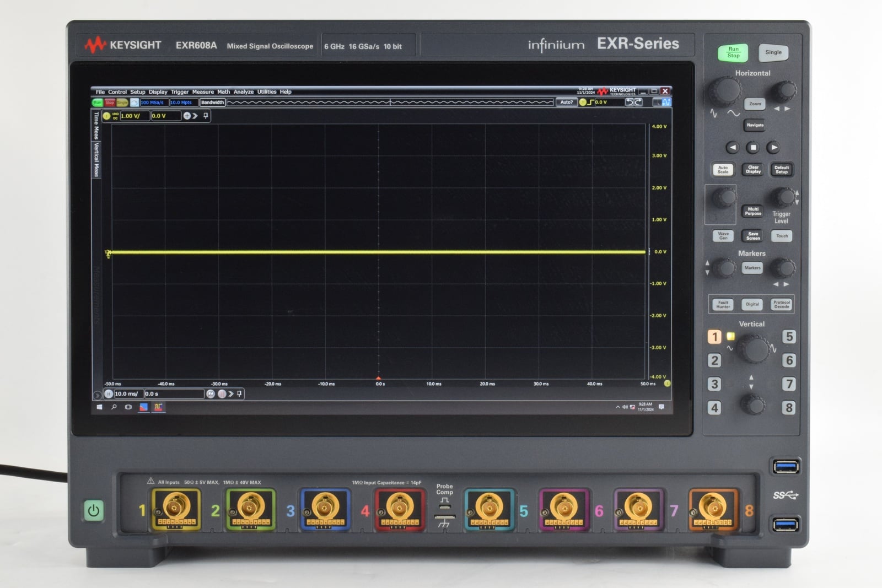Open the Analyze menu
This screenshot has width=882, height=588.
click(244, 92)
